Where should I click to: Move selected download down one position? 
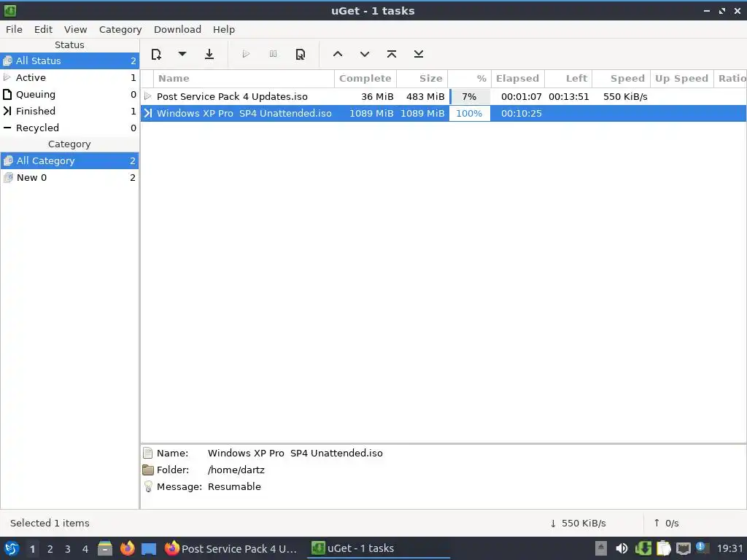[x=365, y=54]
